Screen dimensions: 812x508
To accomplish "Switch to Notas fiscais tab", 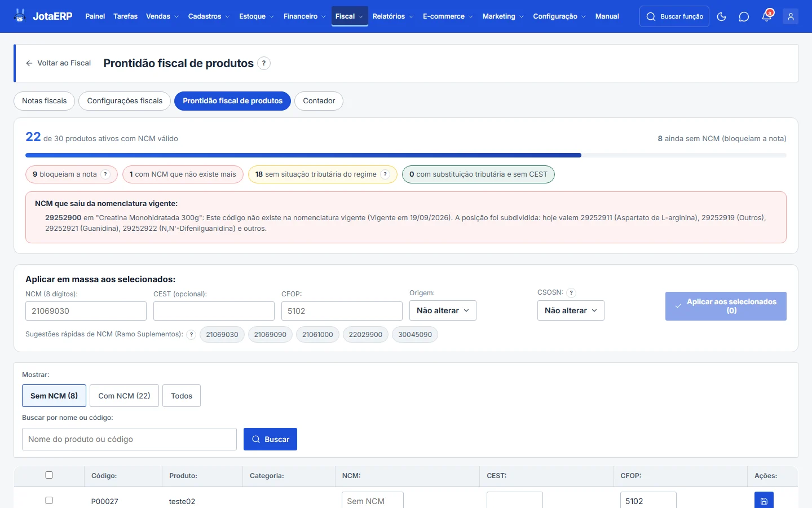I will (x=45, y=101).
